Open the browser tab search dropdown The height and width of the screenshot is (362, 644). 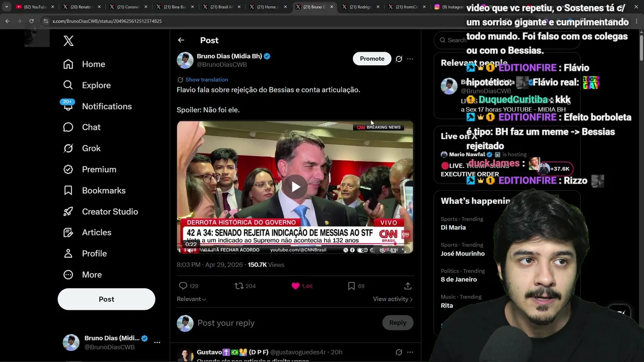[x=7, y=7]
